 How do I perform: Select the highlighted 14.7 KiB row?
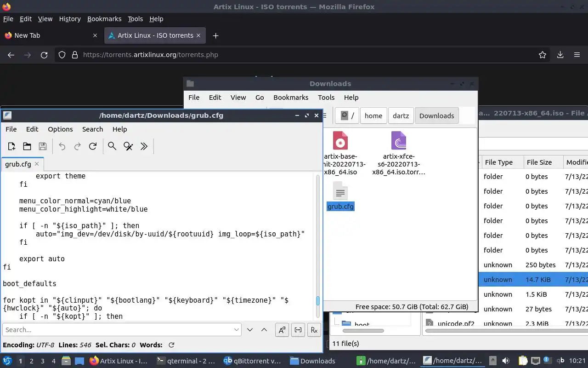point(533,280)
